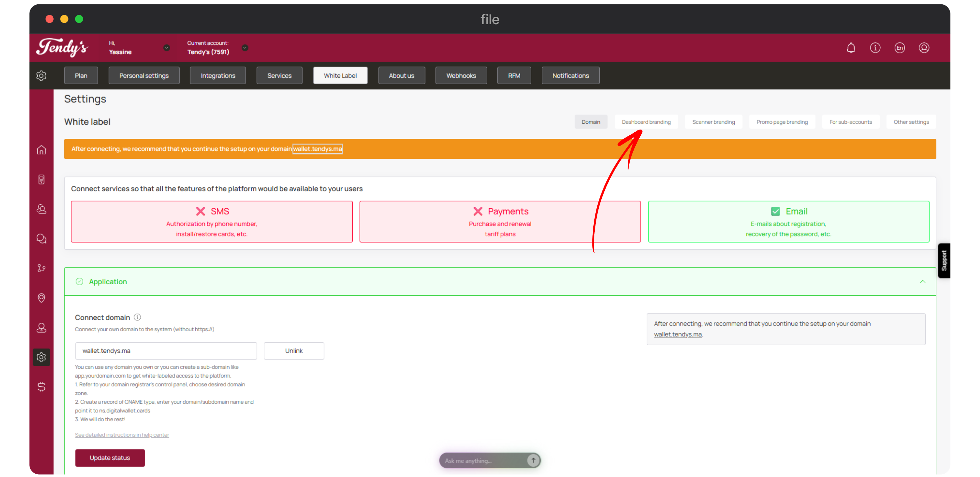The image size is (980, 477).
Task: Click the Payments service status card
Action: (x=500, y=222)
